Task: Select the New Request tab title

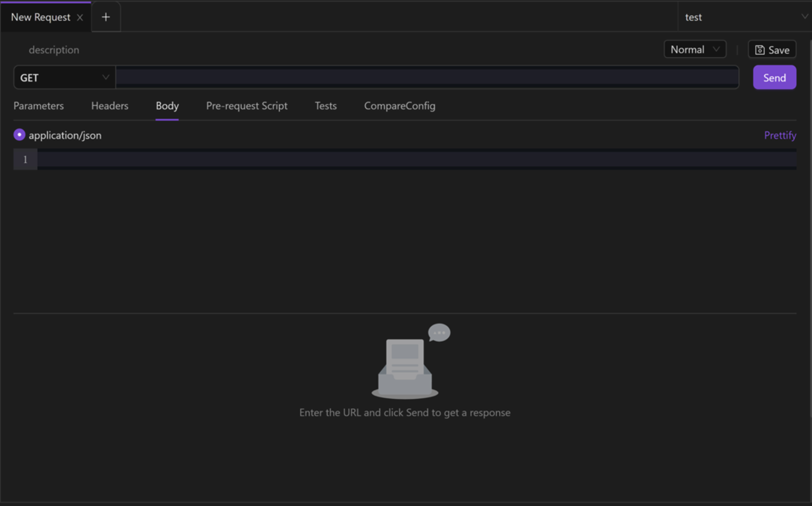Action: click(41, 18)
